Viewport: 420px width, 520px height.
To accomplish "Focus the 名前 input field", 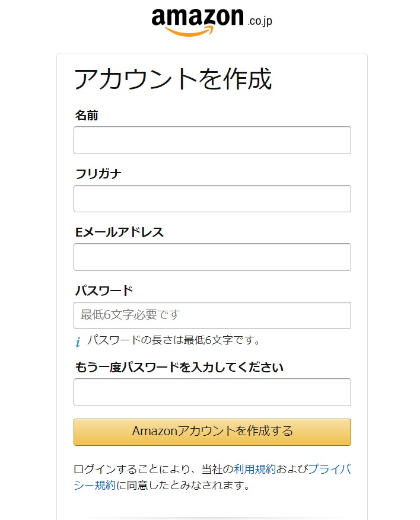I will point(212,141).
